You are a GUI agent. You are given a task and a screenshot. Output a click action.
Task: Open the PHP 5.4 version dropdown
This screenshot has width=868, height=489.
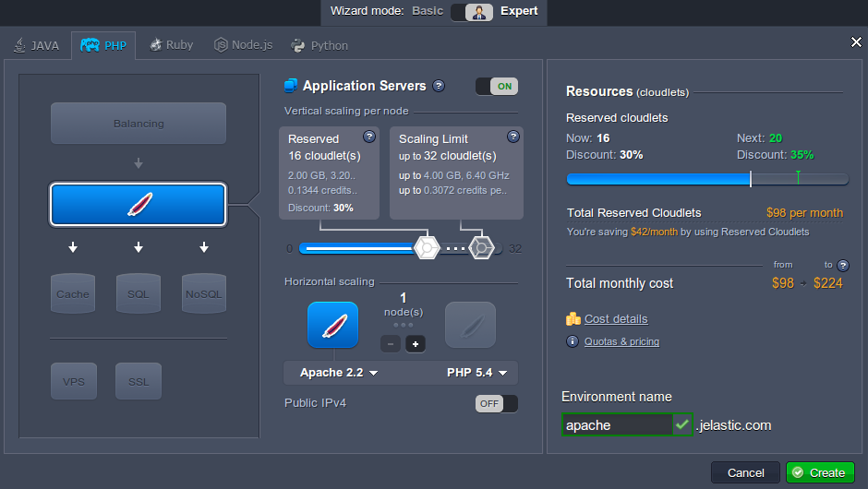476,373
